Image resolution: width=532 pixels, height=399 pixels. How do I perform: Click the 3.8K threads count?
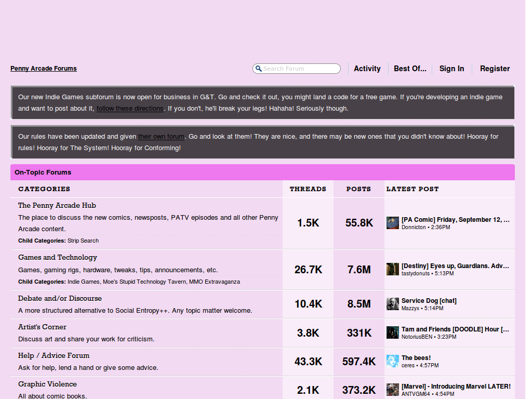tap(308, 333)
